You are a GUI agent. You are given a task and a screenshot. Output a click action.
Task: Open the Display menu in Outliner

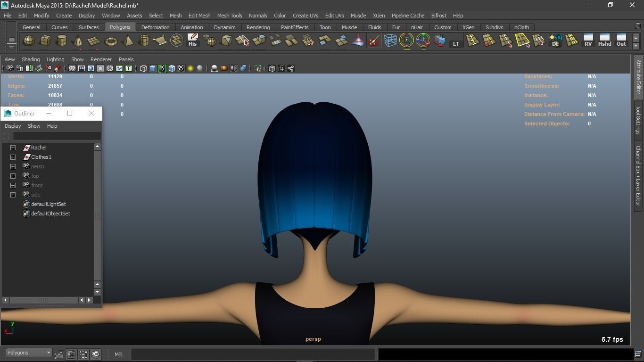pos(13,126)
